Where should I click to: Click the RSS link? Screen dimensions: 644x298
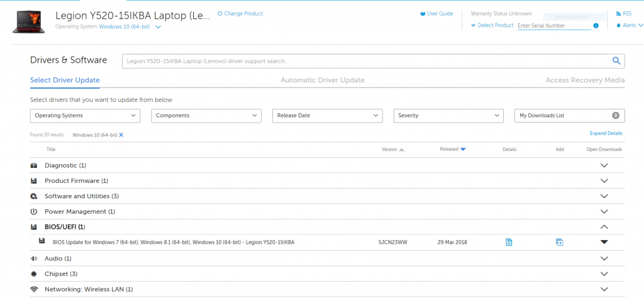pyautogui.click(x=627, y=14)
